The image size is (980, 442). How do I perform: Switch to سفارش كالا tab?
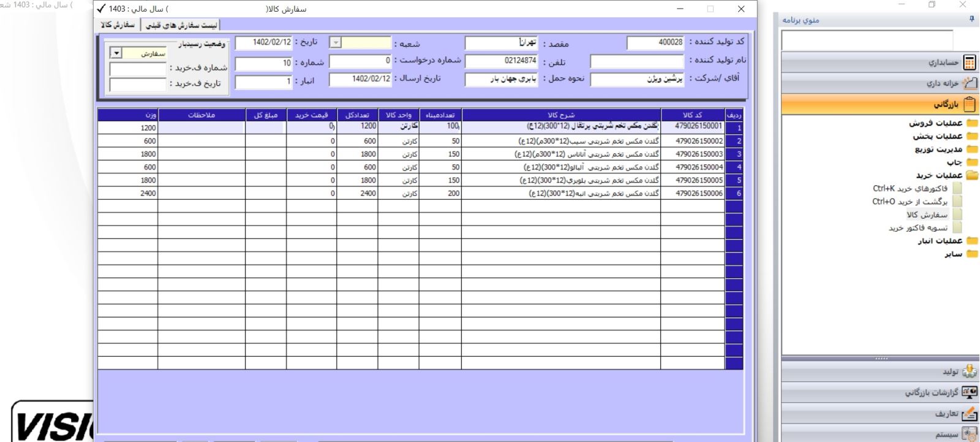coord(118,25)
